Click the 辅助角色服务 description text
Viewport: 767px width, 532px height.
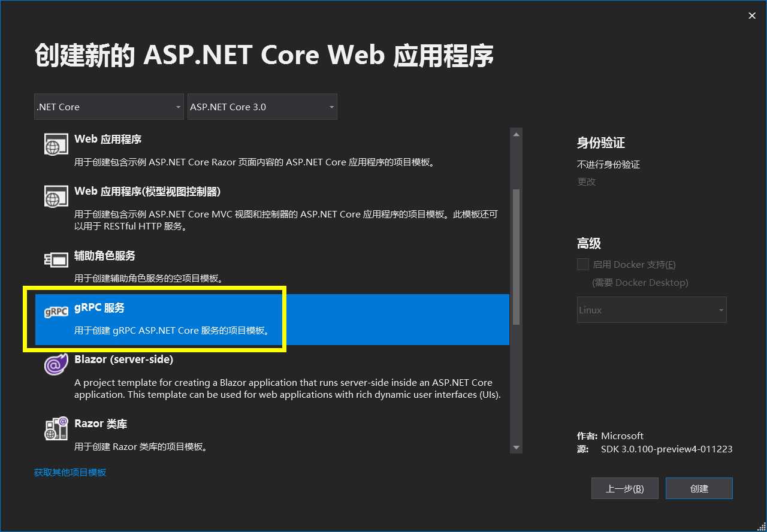point(149,278)
